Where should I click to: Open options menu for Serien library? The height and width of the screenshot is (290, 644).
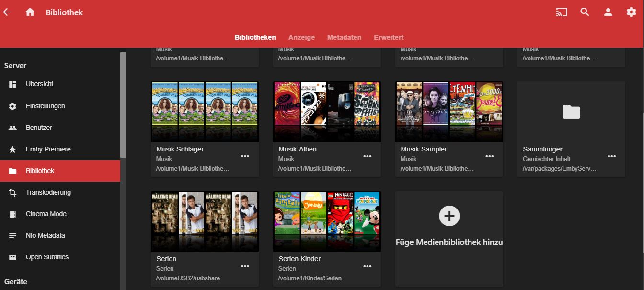point(245,266)
